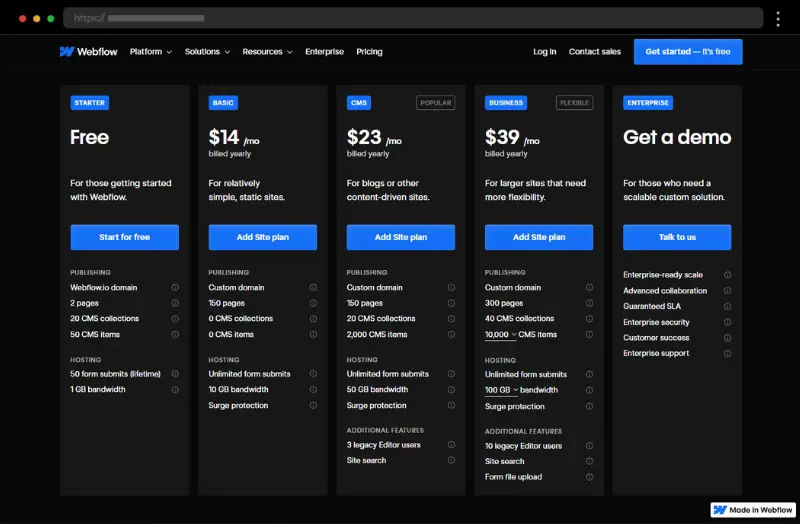Add Site plan for Business $39 plan
The width and height of the screenshot is (800, 524).
click(539, 237)
